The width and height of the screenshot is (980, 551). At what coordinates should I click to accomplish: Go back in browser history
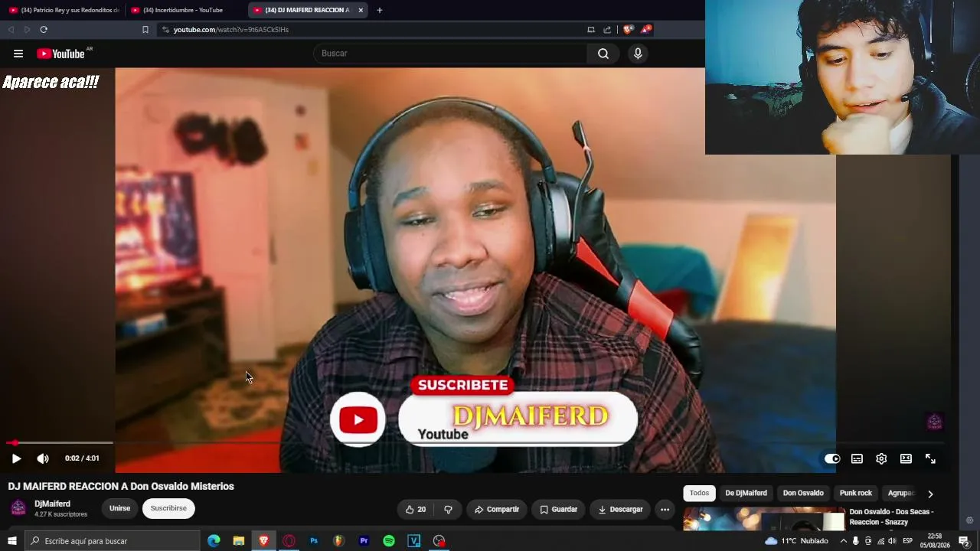(x=11, y=30)
